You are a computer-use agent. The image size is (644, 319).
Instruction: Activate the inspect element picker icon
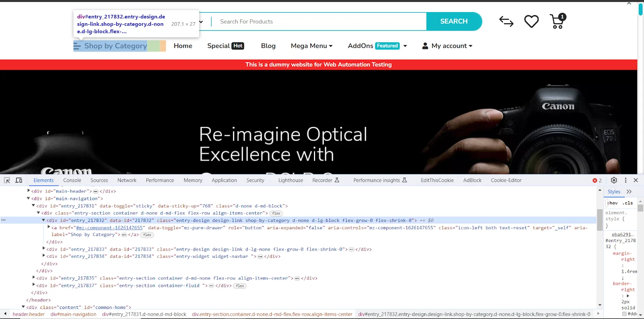7,180
